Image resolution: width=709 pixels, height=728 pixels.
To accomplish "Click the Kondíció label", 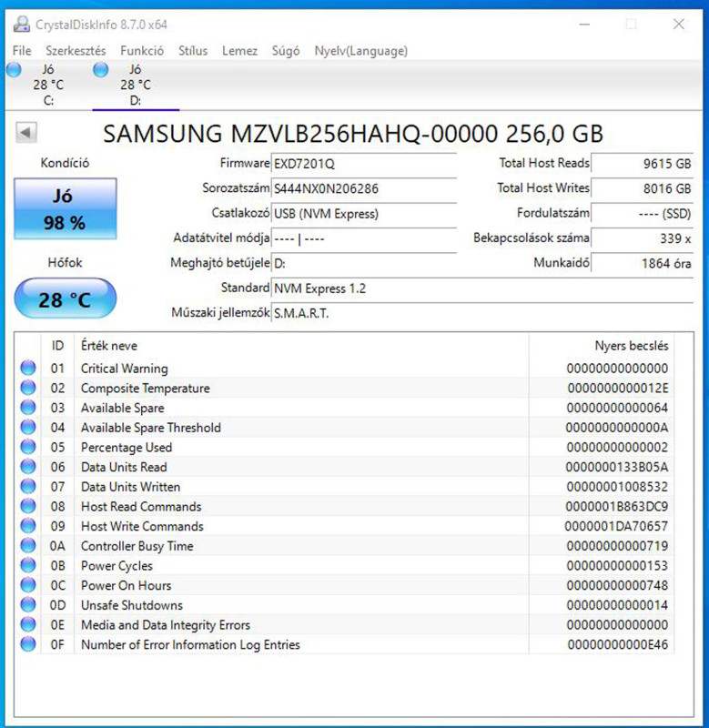I will tap(65, 163).
